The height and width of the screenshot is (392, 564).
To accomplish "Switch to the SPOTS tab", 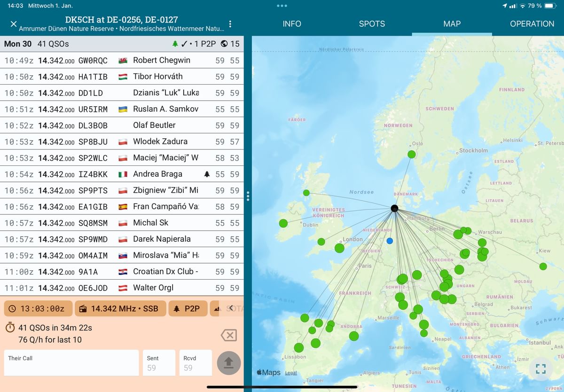I will pyautogui.click(x=372, y=24).
